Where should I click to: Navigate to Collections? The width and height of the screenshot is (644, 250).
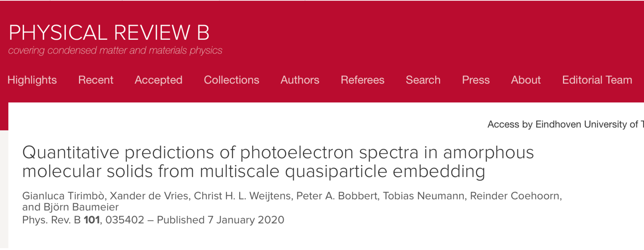pyautogui.click(x=232, y=80)
